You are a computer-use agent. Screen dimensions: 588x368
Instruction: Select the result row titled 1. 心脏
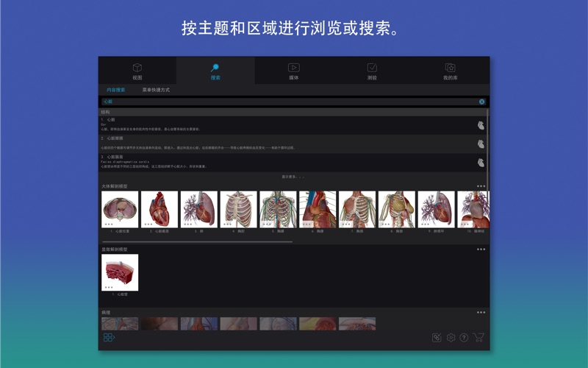pos(293,125)
